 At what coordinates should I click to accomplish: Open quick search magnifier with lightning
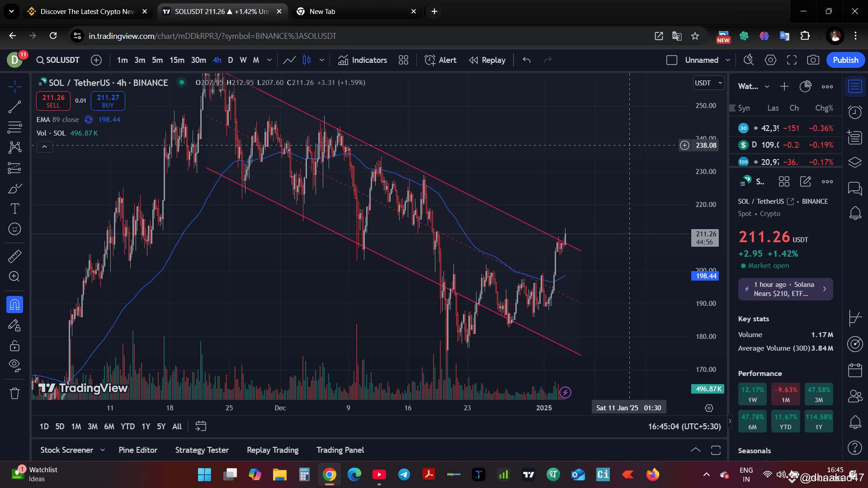749,60
